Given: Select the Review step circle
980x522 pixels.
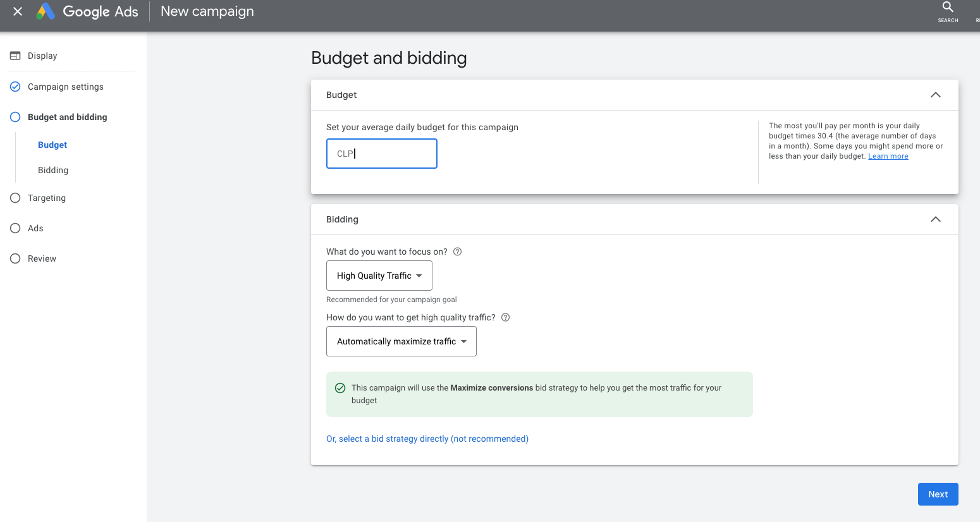Looking at the screenshot, I should (x=15, y=258).
